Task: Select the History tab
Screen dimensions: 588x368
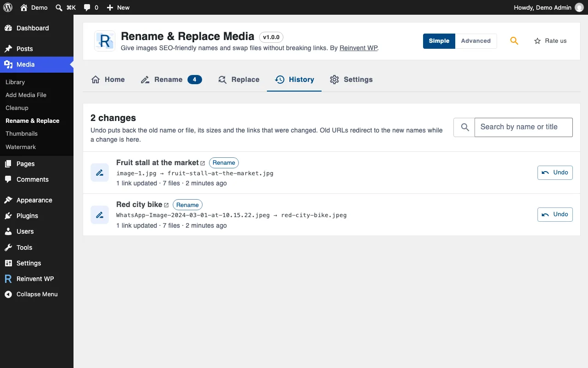Action: point(294,80)
